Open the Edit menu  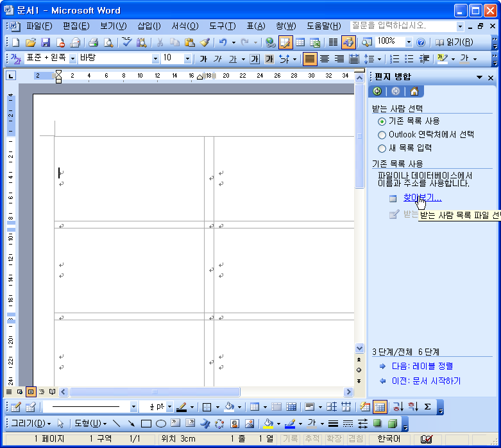click(x=76, y=26)
